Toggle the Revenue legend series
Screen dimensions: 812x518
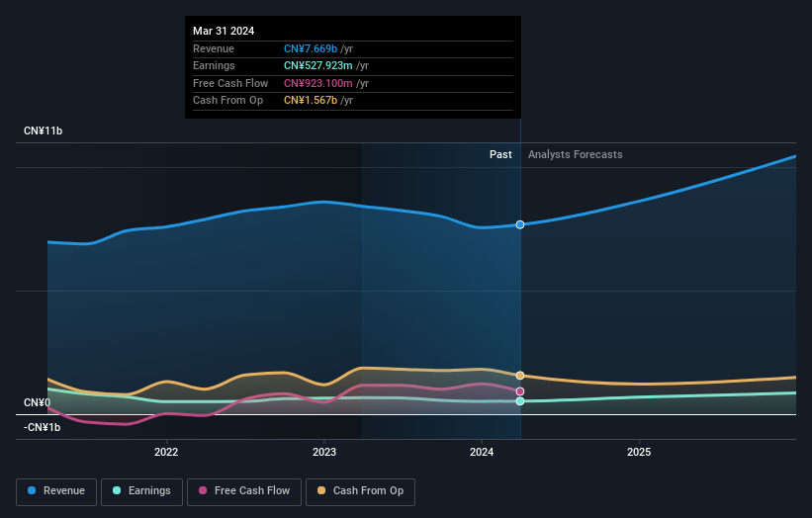tap(56, 491)
